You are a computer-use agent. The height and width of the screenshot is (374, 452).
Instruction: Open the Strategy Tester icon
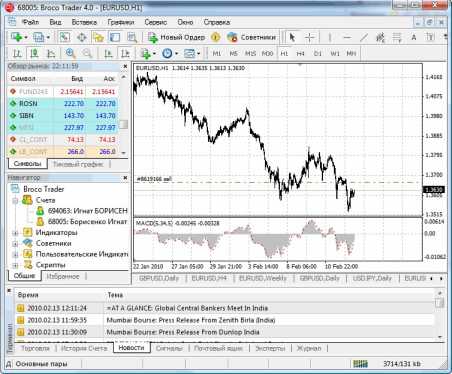tap(132, 37)
